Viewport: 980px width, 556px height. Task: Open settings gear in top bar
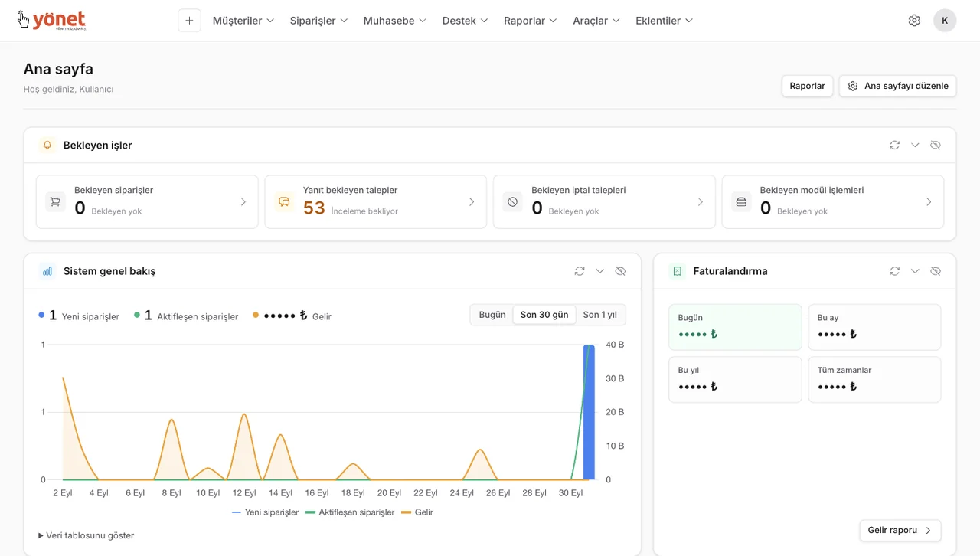tap(914, 21)
